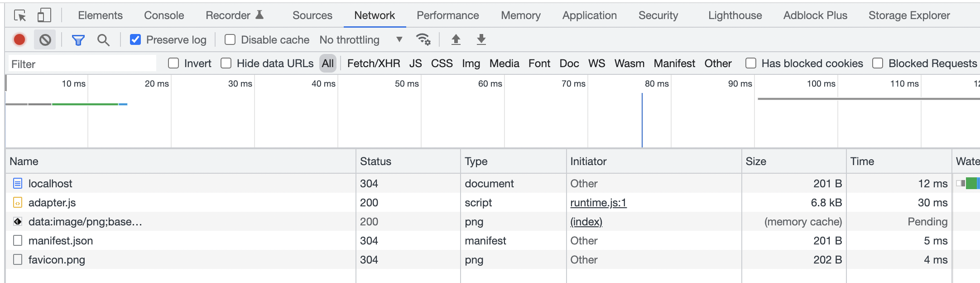Screen dimensions: 980x283
Task: Enable Disable cache checkbox
Action: click(230, 39)
